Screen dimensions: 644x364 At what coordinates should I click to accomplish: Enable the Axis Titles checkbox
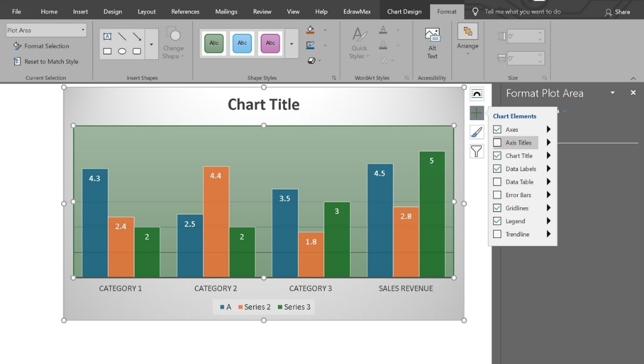pos(497,142)
